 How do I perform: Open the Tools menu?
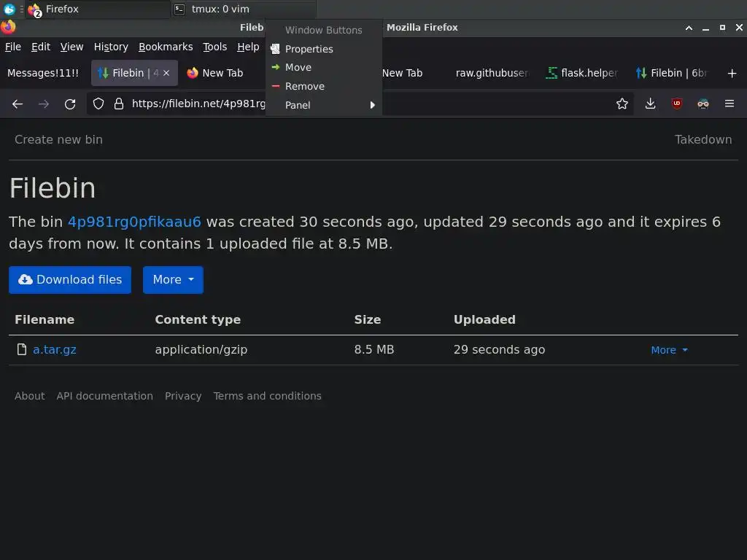pos(214,47)
